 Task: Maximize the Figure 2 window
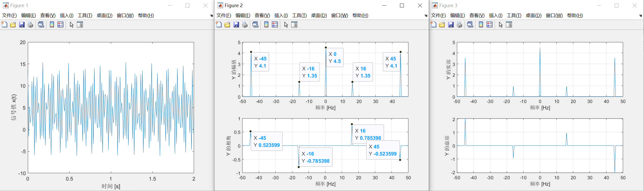[402, 5]
